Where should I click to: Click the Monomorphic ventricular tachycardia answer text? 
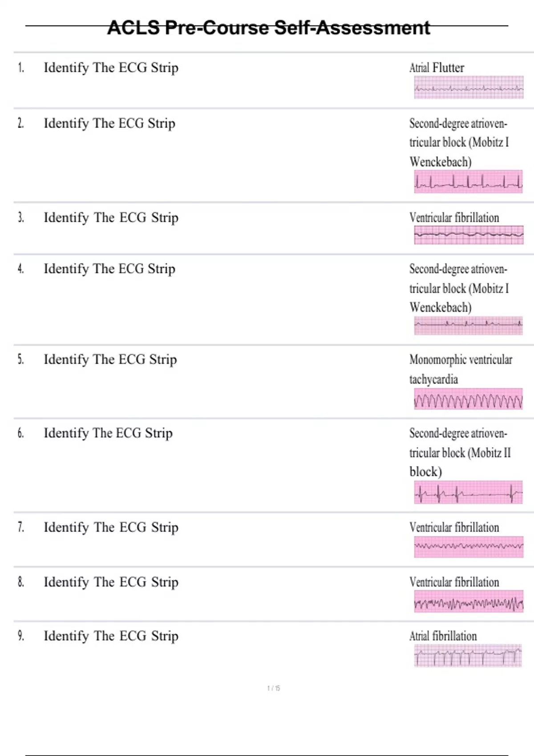click(461, 369)
